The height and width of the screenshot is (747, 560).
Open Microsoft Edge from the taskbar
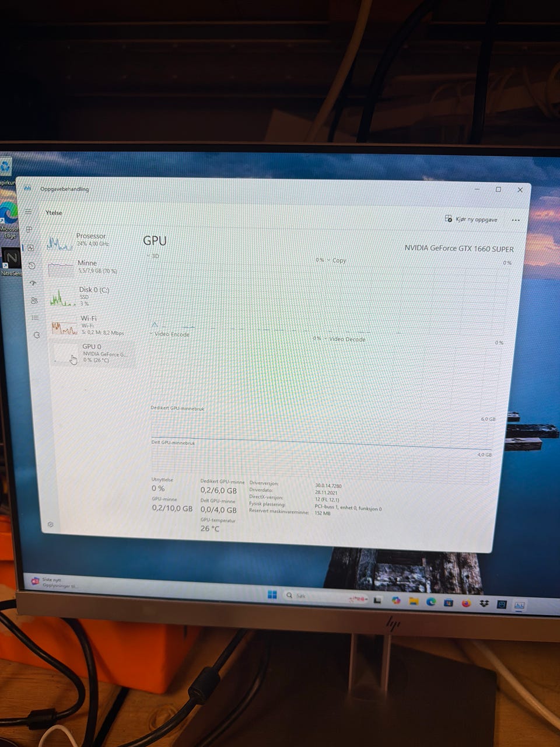click(430, 601)
